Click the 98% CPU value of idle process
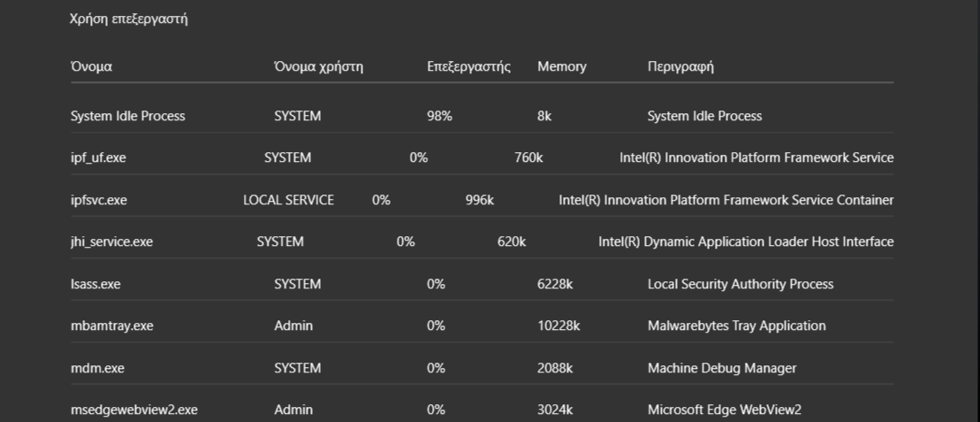 click(439, 116)
